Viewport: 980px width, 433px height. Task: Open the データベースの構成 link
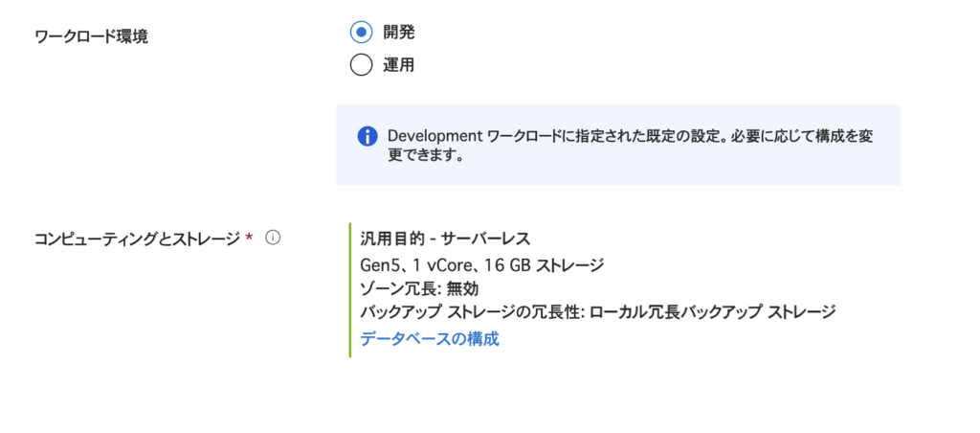(430, 338)
